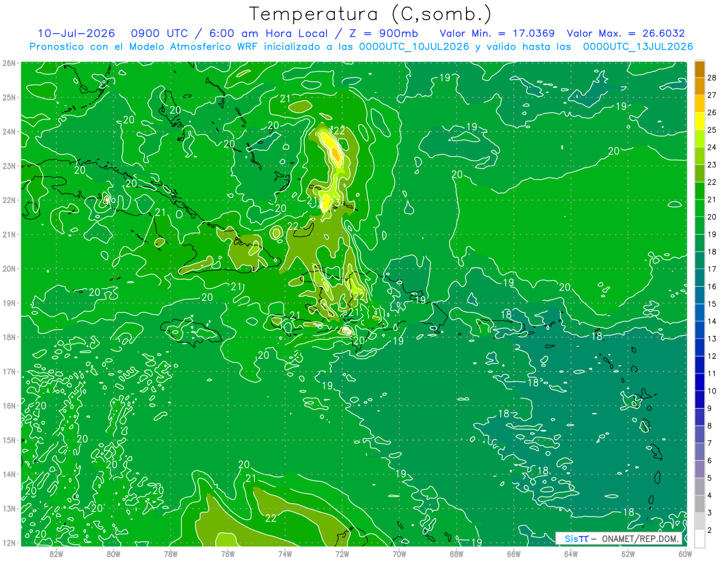
Task: Click the title "Temperatura (C,somb.)"
Action: tap(371, 15)
